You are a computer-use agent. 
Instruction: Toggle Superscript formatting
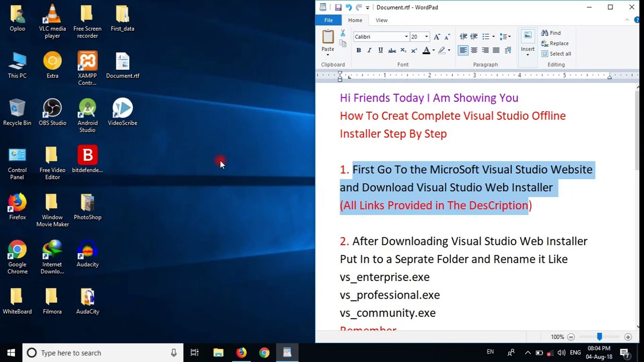coord(414,50)
